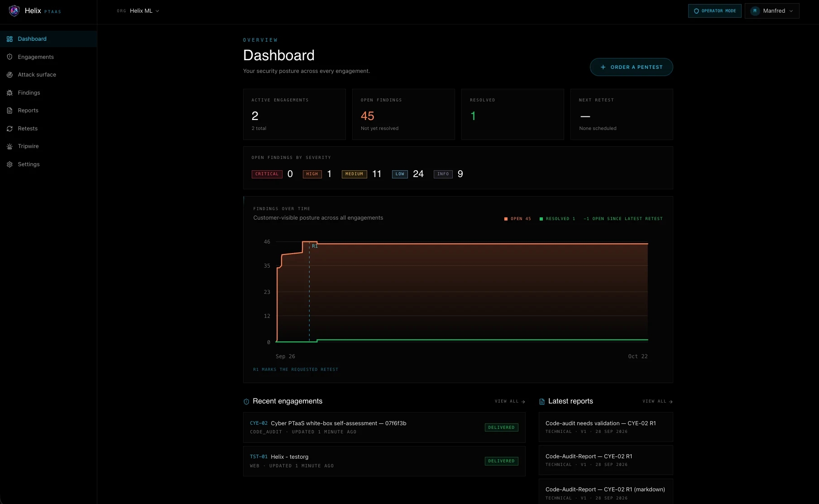Open Dashboard in the sidebar
Screen dimensions: 819x504
[48, 39]
